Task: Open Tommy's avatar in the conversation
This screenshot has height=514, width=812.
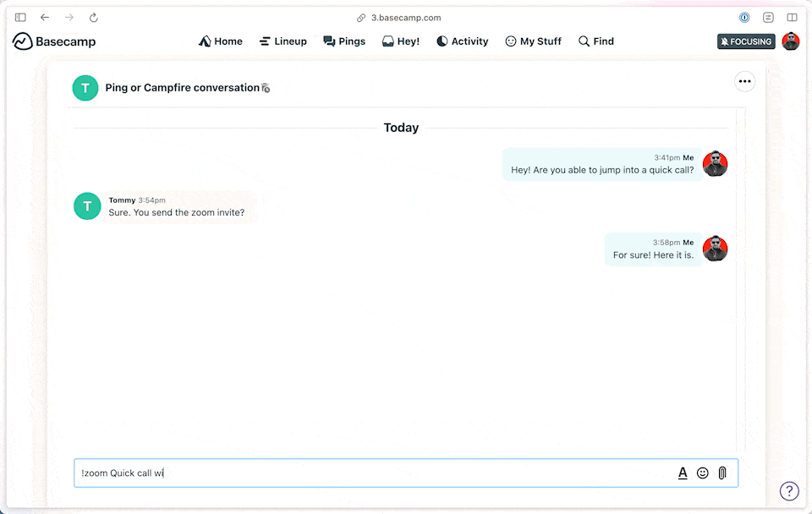Action: click(85, 206)
